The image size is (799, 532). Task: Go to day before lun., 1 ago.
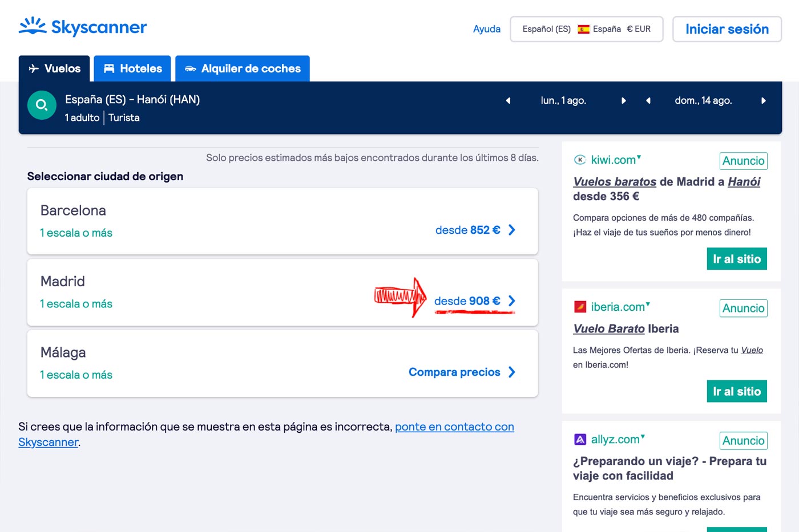(x=508, y=101)
